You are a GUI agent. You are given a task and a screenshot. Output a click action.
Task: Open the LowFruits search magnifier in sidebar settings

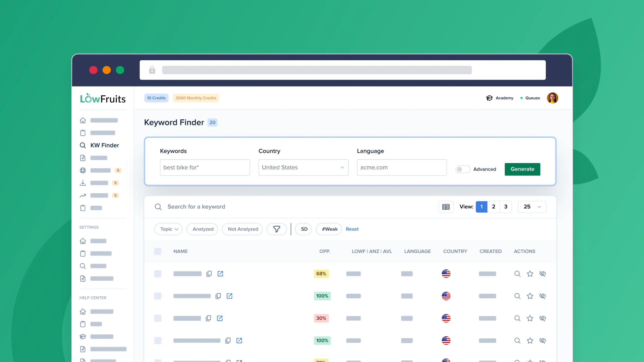pyautogui.click(x=83, y=266)
